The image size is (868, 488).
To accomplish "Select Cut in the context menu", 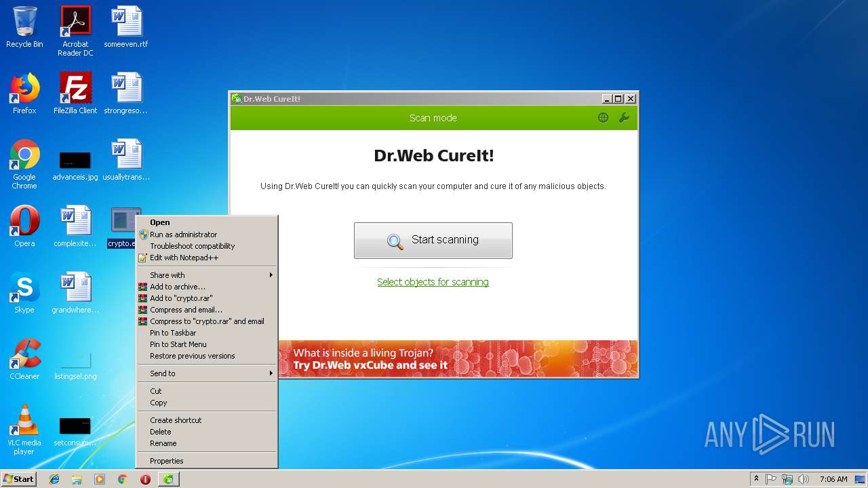I will 207,391.
